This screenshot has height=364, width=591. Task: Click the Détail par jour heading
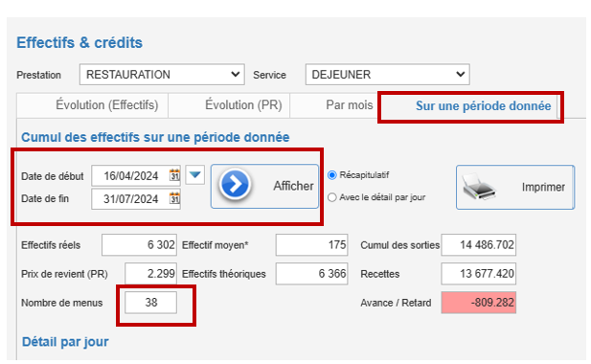[65, 342]
